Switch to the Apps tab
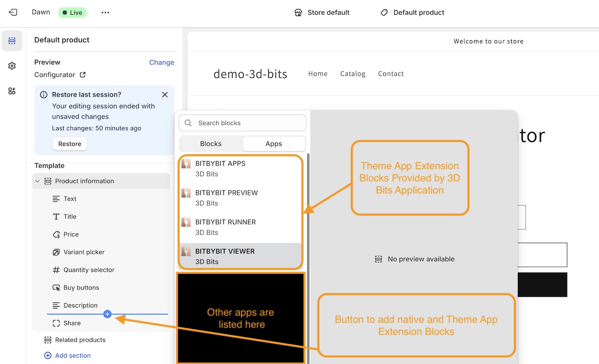The width and height of the screenshot is (599, 364). [x=274, y=144]
